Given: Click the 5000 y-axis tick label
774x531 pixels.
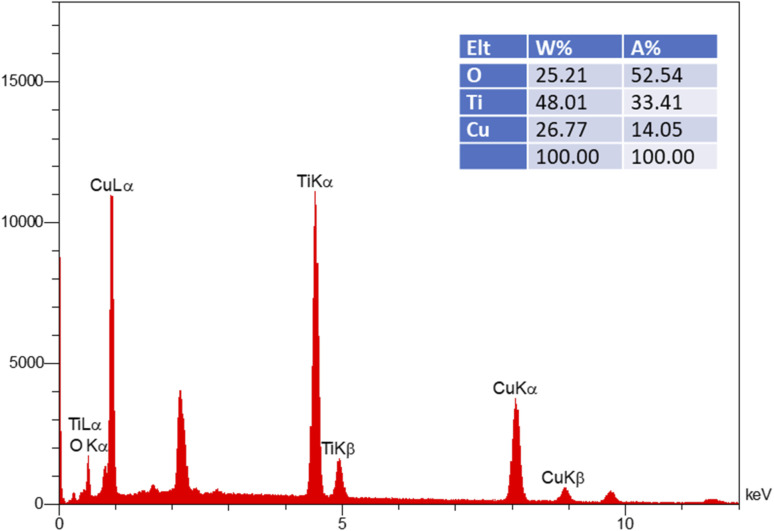Looking at the screenshot, I should tap(27, 363).
